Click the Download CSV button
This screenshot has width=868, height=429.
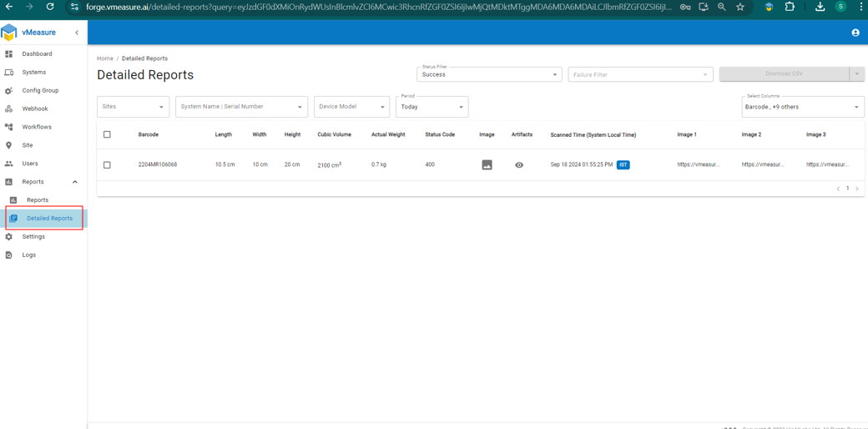tap(784, 73)
